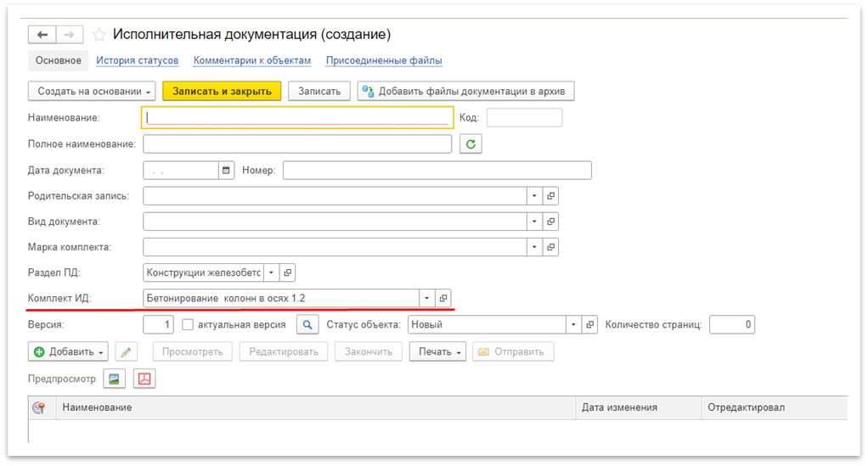Open the calendar picker for document date
Image resolution: width=868 pixels, height=466 pixels.
point(226,171)
